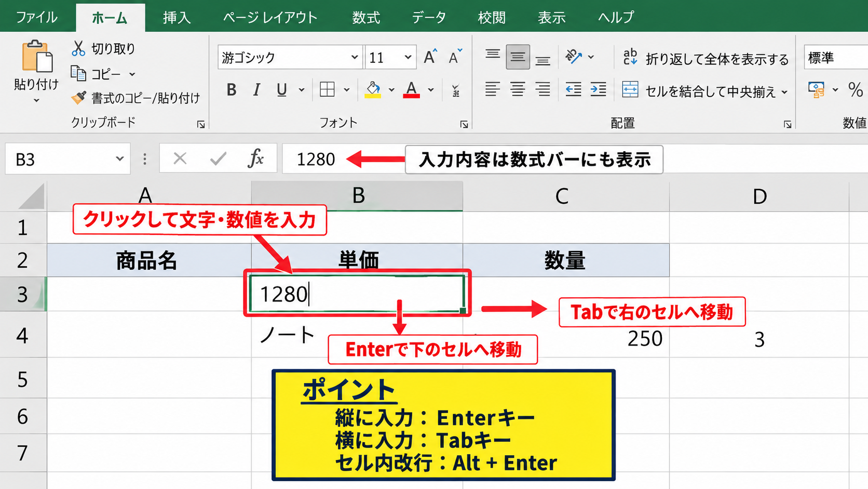Select the Format Painter (書式のコピー/貼り付け)
The height and width of the screenshot is (489, 868).
[136, 98]
